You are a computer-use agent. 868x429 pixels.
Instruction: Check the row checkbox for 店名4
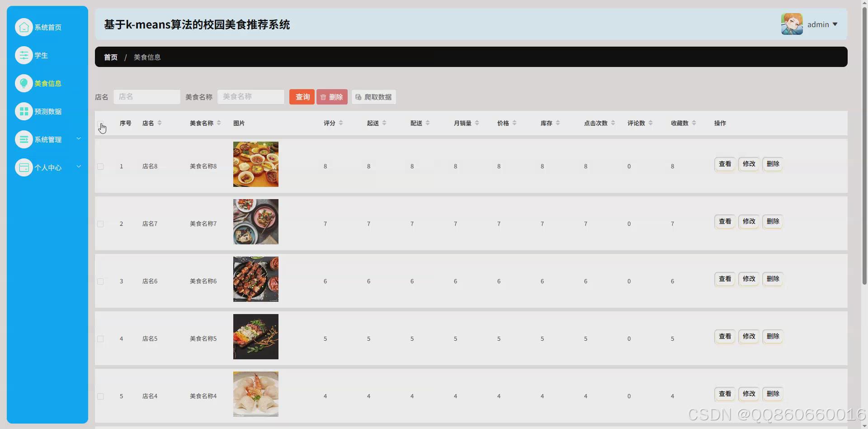click(100, 396)
